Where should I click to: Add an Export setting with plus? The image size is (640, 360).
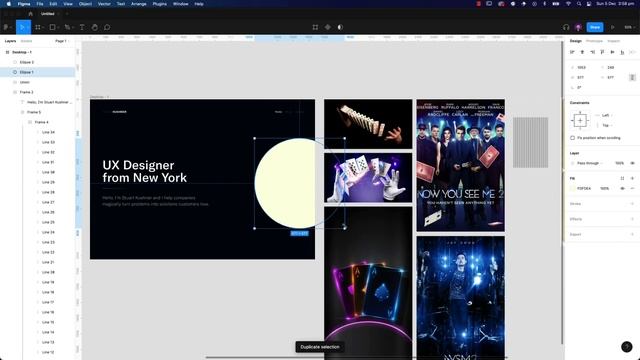pos(632,234)
